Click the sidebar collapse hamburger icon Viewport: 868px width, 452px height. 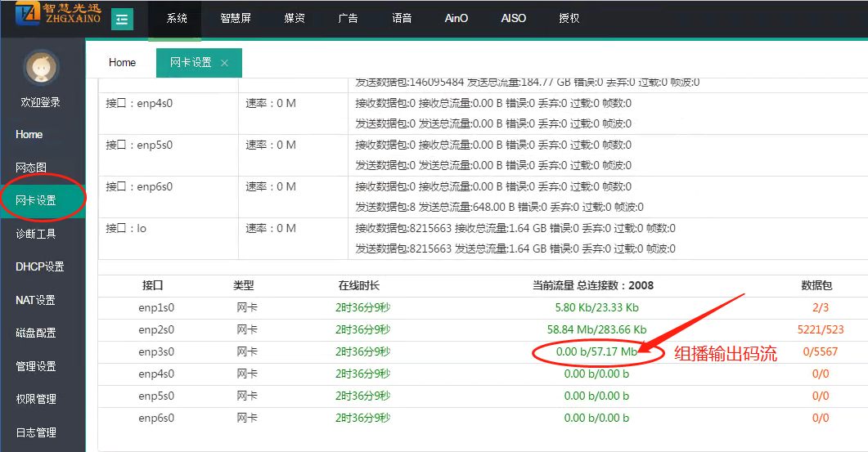coord(123,19)
